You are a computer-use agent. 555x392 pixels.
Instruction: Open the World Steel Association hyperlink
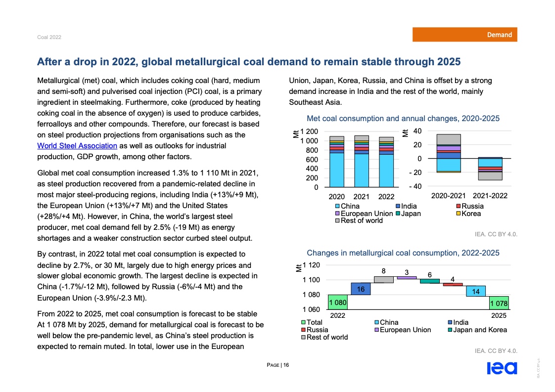(x=77, y=146)
